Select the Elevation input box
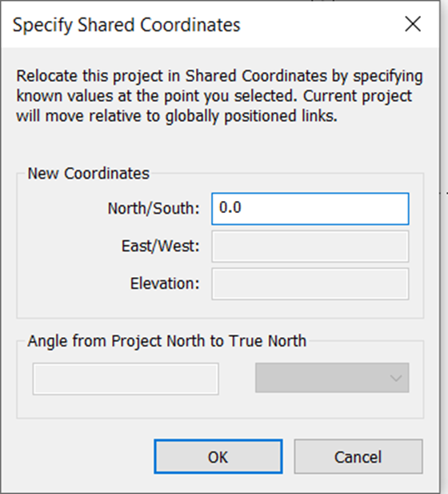Image resolution: width=448 pixels, height=494 pixels. click(x=310, y=283)
